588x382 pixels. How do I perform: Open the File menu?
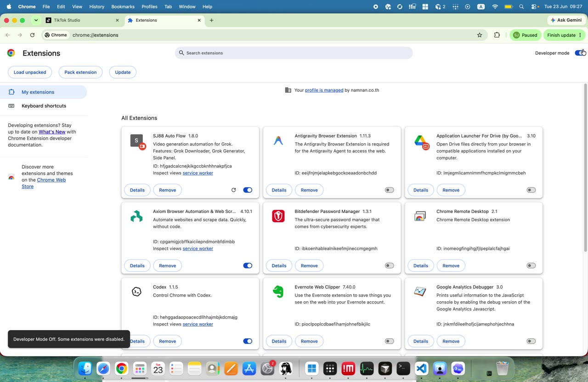[x=46, y=6]
